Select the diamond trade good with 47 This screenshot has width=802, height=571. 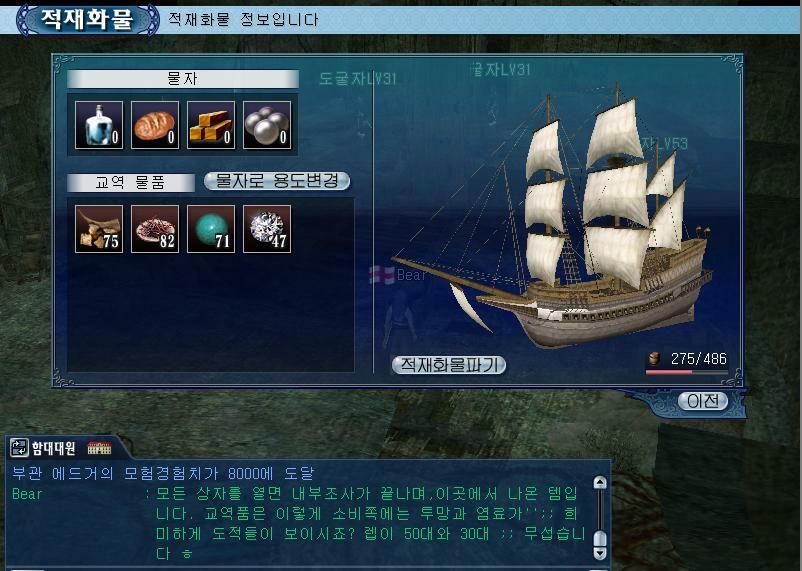point(267,229)
